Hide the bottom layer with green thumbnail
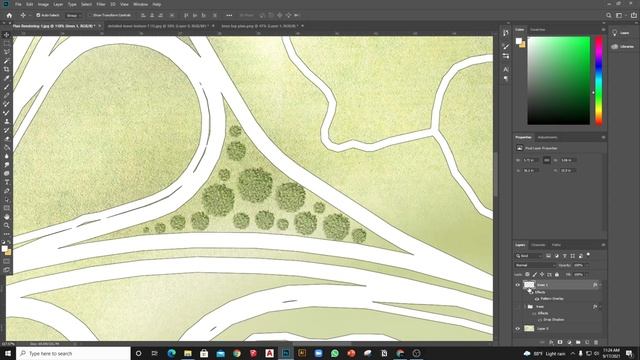640x360 pixels. [518, 329]
